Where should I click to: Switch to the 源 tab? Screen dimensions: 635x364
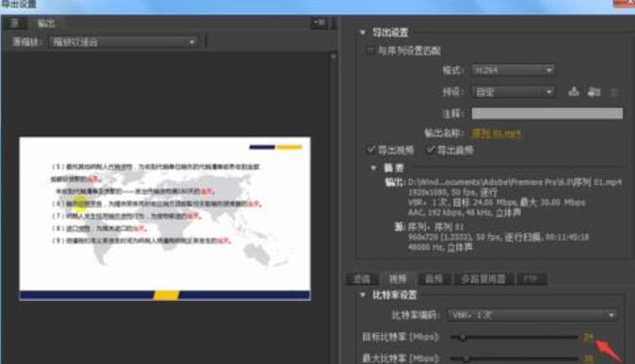15,23
